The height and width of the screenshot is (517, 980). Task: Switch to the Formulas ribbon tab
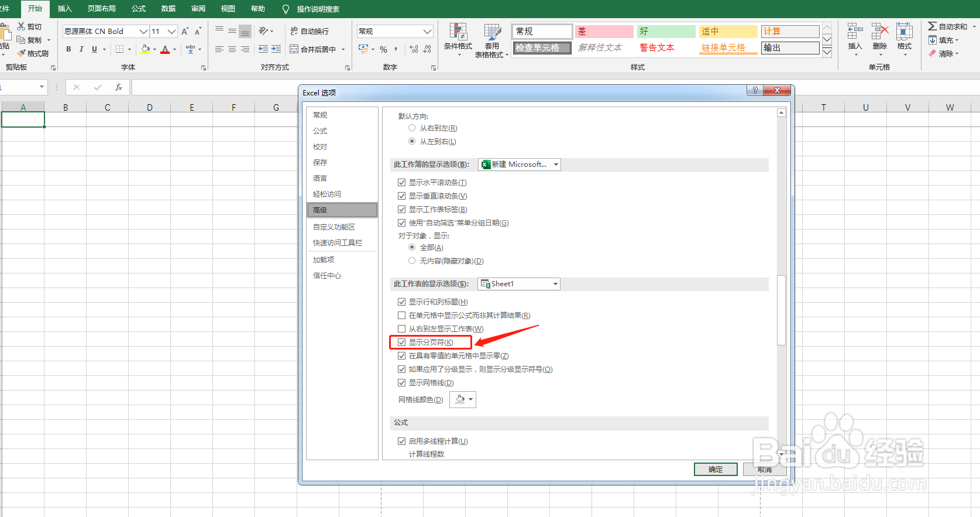(139, 9)
